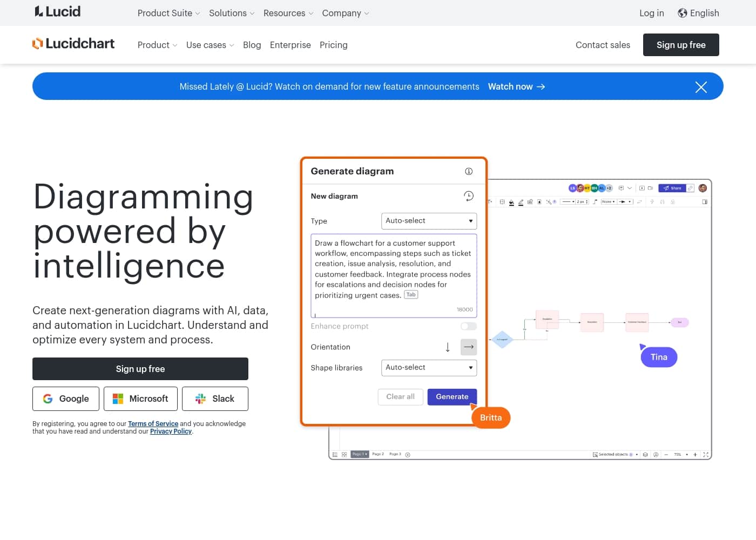
Task: Open the Pricing page
Action: pyautogui.click(x=334, y=45)
